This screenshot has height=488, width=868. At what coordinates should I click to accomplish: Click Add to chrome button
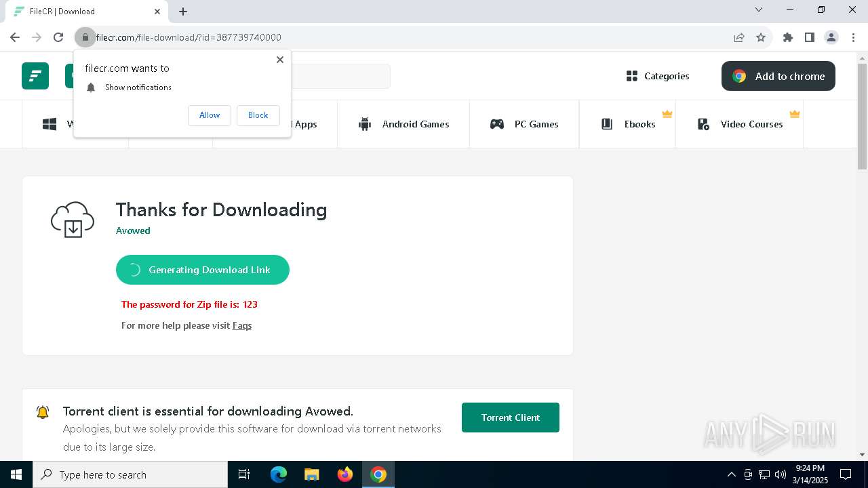pos(778,76)
